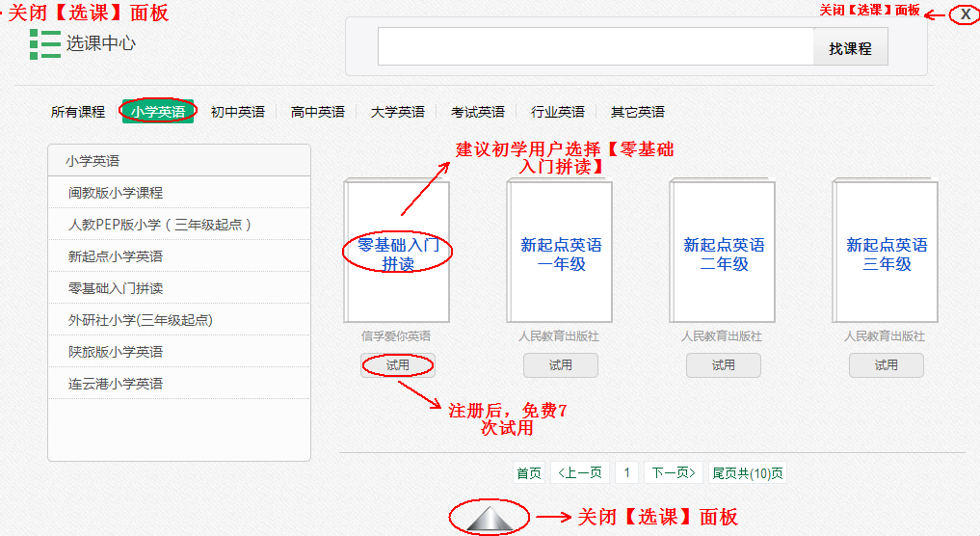
Task: Choose 闽教版小学课程 in the sidebar
Action: 116,193
